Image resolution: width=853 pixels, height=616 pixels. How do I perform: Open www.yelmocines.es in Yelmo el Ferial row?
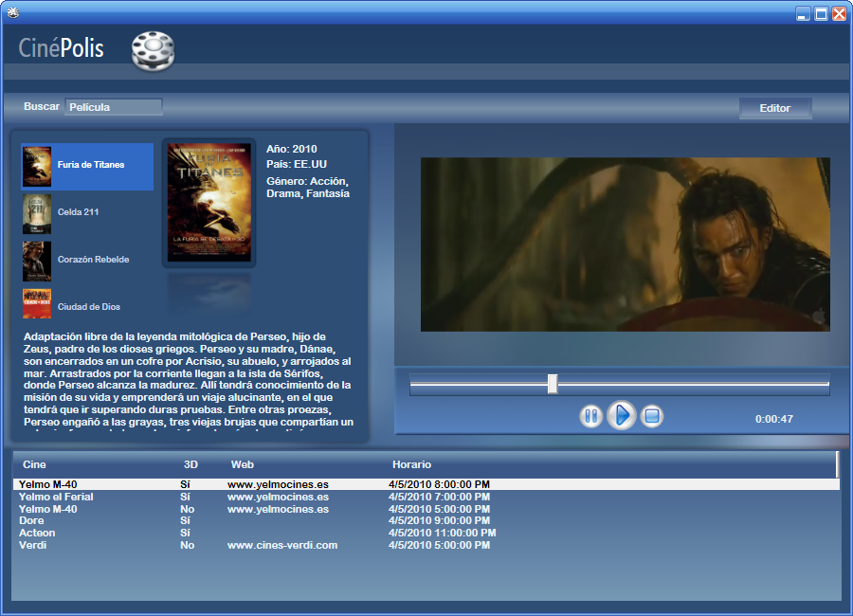click(x=278, y=497)
